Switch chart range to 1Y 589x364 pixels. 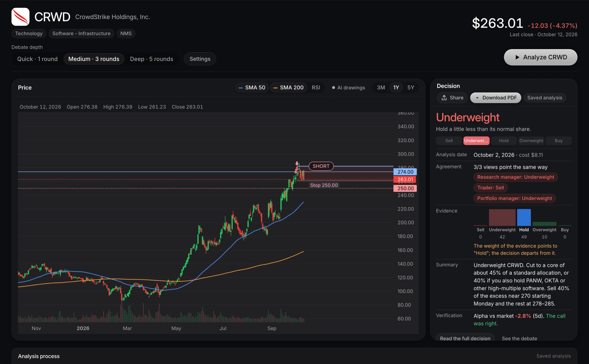click(396, 88)
